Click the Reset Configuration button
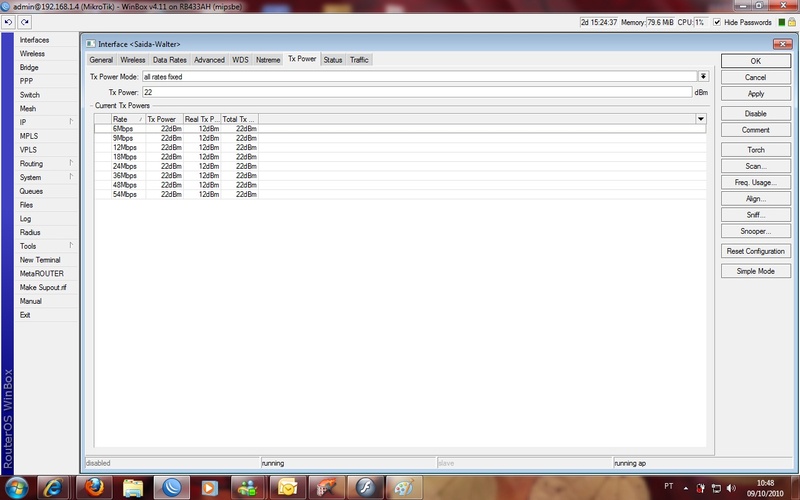 [x=756, y=251]
